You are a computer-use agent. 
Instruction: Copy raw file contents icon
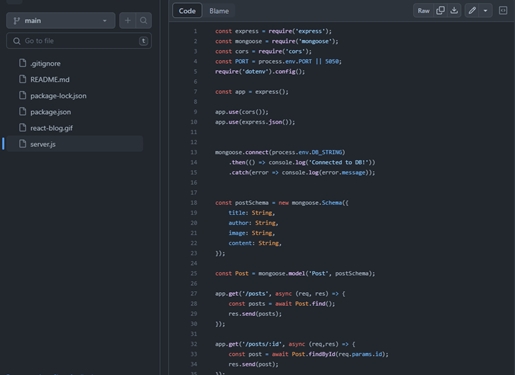click(440, 11)
